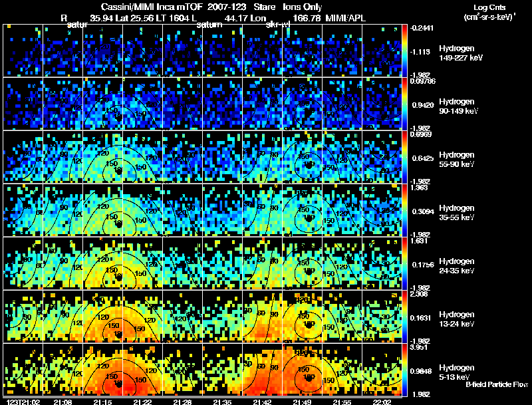The width and height of the screenshot is (532, 405).
Task: Click the "21:55" time axis label
Action: coord(342,402)
